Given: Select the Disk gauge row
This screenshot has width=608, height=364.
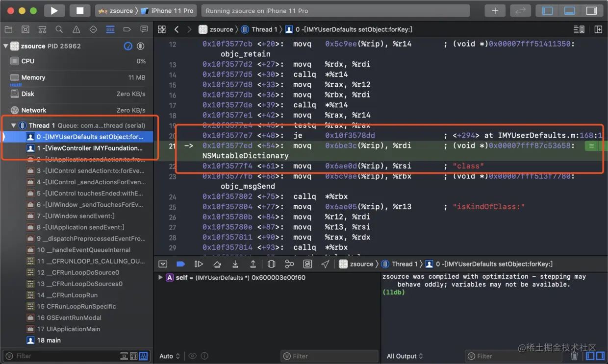Looking at the screenshot, I should point(77,94).
